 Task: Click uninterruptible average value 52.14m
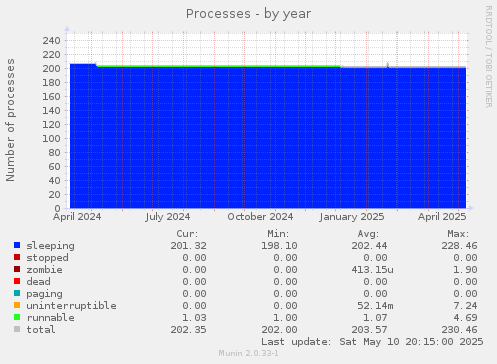pos(375,306)
